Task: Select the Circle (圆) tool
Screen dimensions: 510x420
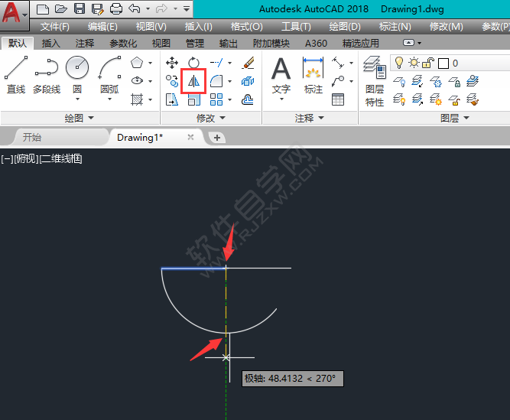Action: coord(77,75)
